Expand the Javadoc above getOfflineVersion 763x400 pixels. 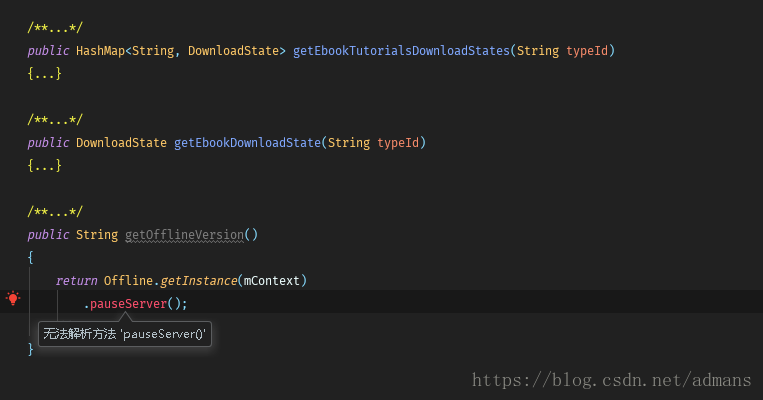pyautogui.click(x=55, y=212)
